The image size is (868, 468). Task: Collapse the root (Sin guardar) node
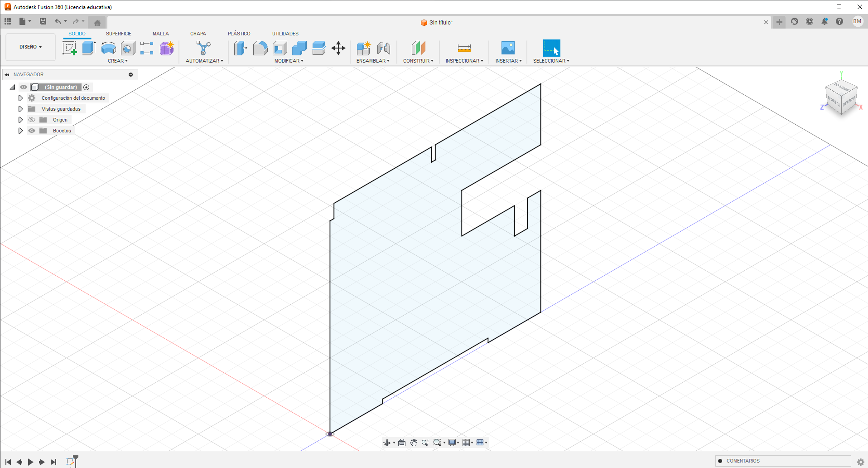click(x=13, y=87)
